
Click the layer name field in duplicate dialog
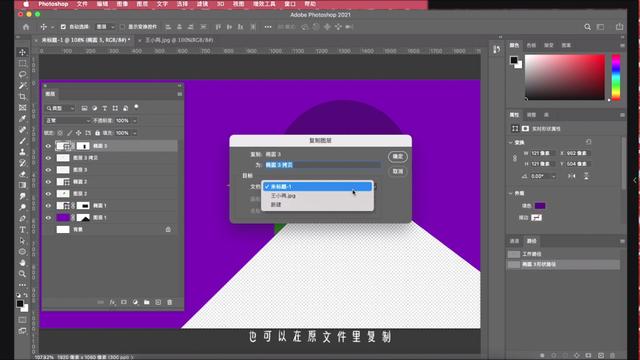pyautogui.click(x=322, y=165)
